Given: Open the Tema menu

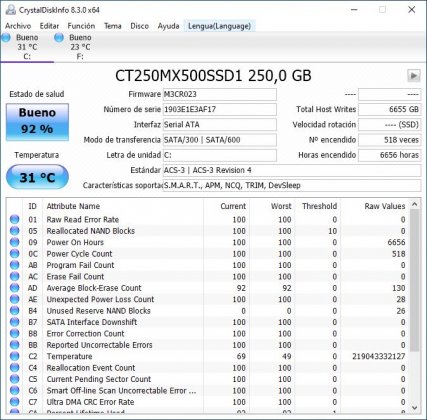Looking at the screenshot, I should coord(113,26).
